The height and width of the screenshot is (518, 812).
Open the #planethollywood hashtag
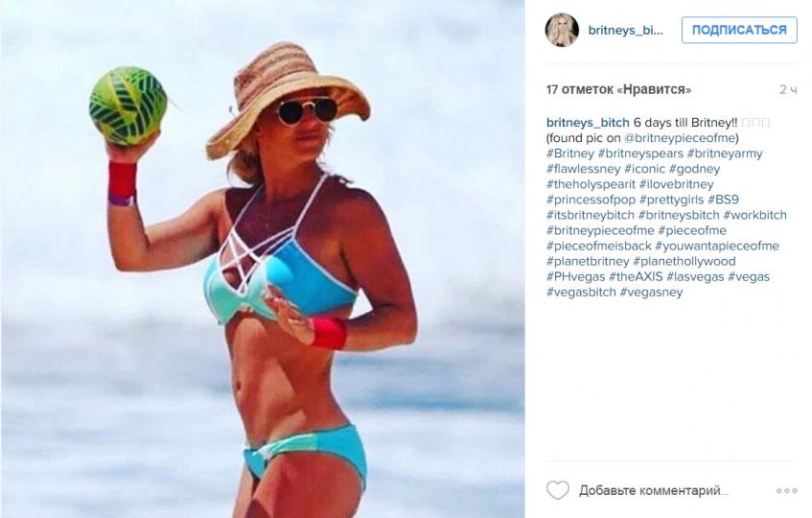684,261
